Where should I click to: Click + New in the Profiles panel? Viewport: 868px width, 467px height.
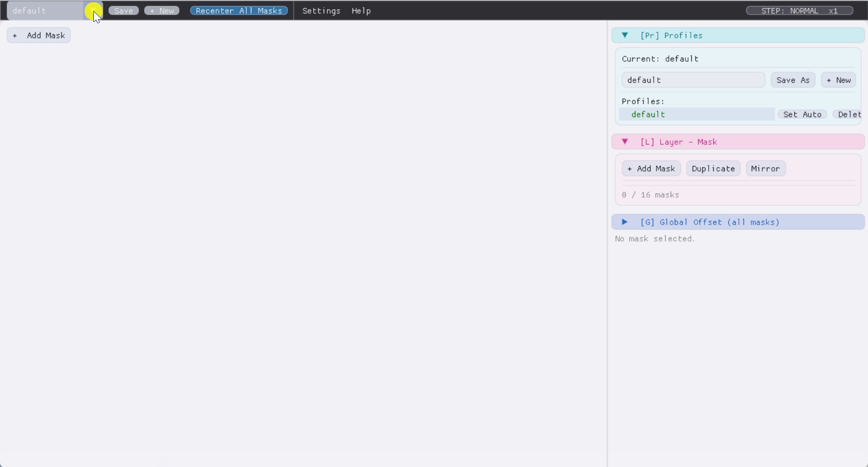click(x=838, y=80)
